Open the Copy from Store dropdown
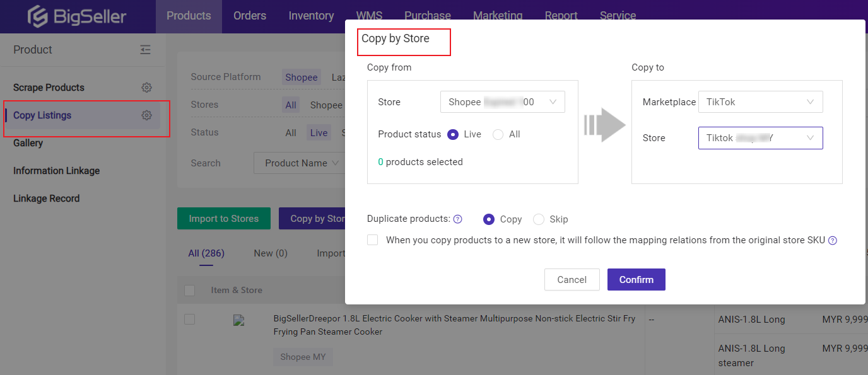Image resolution: width=868 pixels, height=375 pixels. tap(502, 102)
